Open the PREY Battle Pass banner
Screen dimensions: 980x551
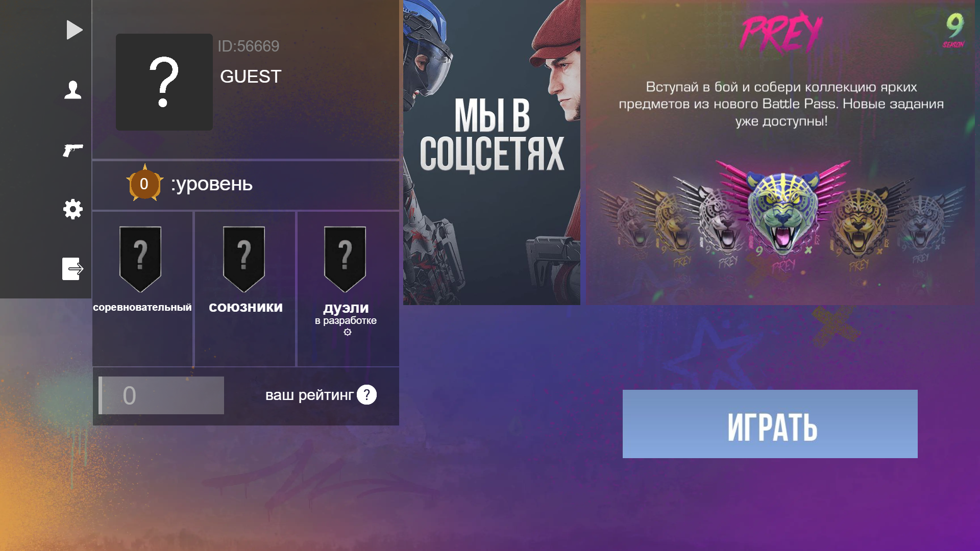780,153
